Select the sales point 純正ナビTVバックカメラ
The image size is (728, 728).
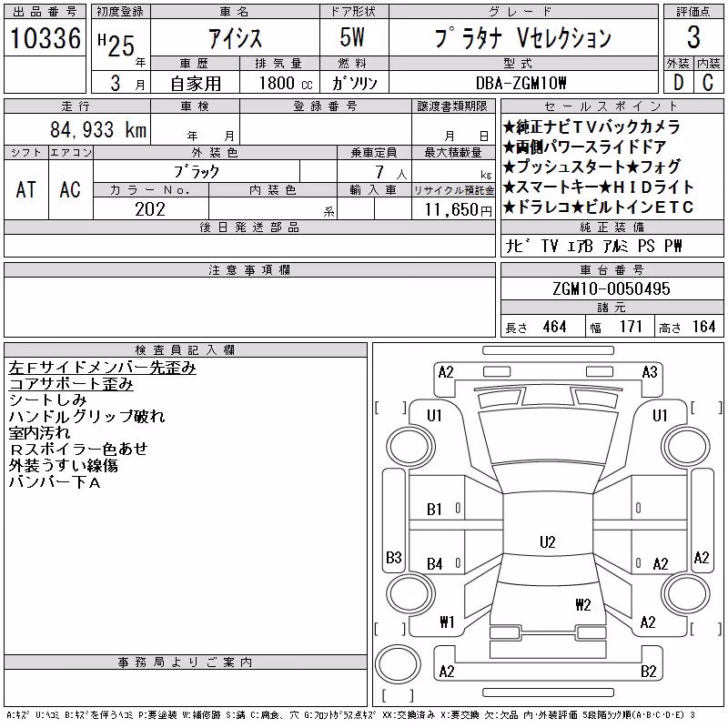pyautogui.click(x=591, y=126)
